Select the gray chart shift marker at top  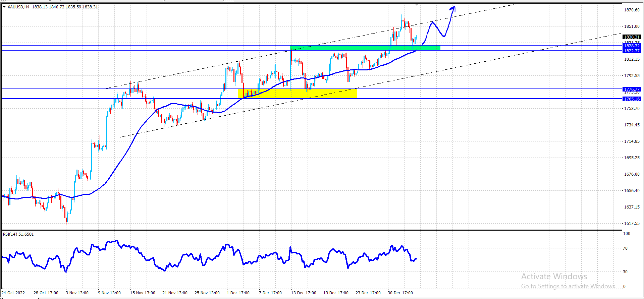click(417, 5)
